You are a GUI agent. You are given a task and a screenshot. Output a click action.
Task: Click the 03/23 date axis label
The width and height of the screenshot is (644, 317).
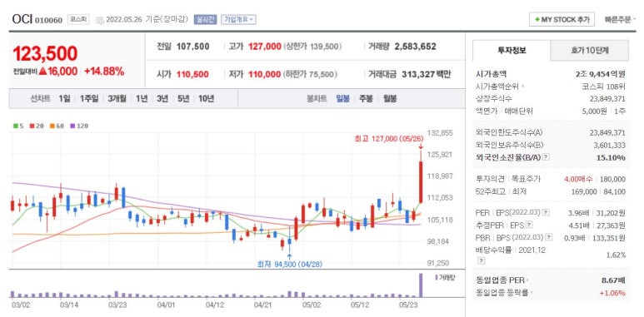pos(117,305)
